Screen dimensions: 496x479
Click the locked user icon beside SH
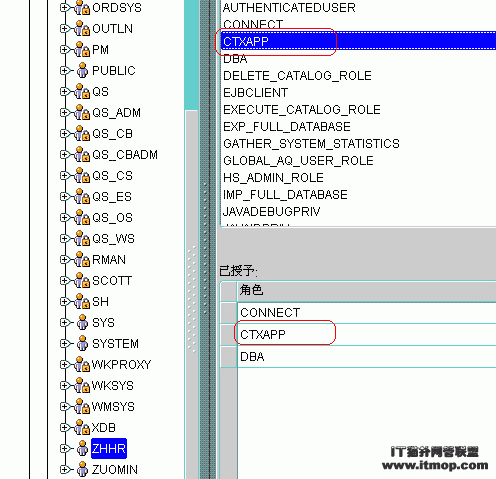pyautogui.click(x=82, y=302)
